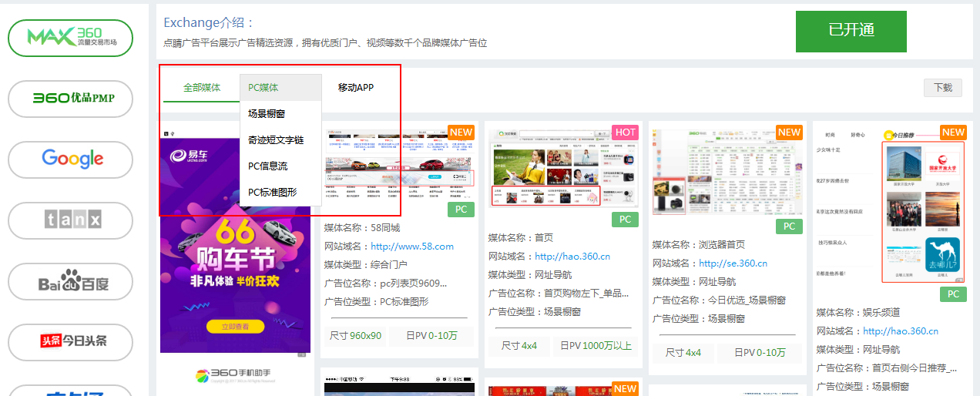
Task: Click the NEW badge on 58同城 card
Action: [x=461, y=132]
